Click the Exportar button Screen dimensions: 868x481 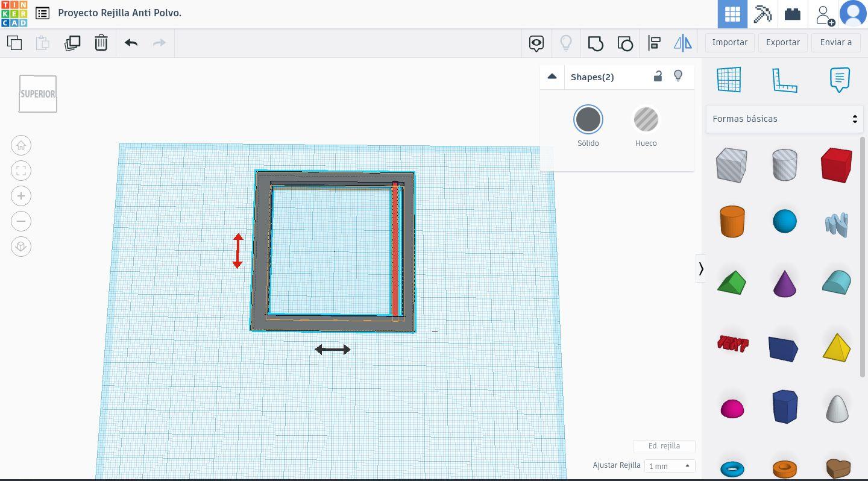click(x=782, y=42)
